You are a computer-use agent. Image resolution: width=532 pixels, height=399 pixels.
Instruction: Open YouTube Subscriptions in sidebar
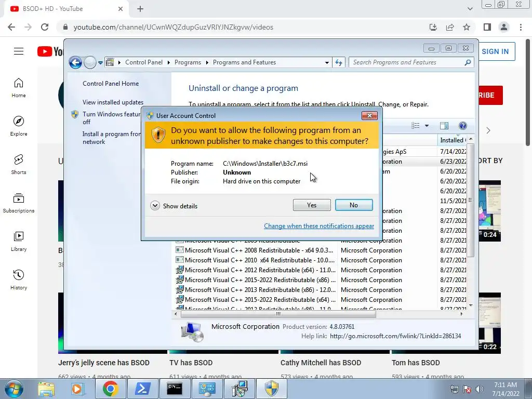(19, 203)
